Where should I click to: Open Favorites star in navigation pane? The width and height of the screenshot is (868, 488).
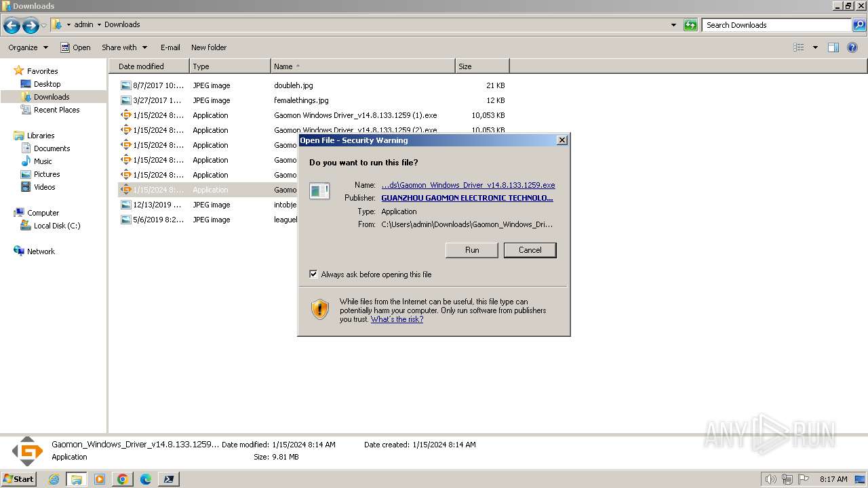point(19,70)
